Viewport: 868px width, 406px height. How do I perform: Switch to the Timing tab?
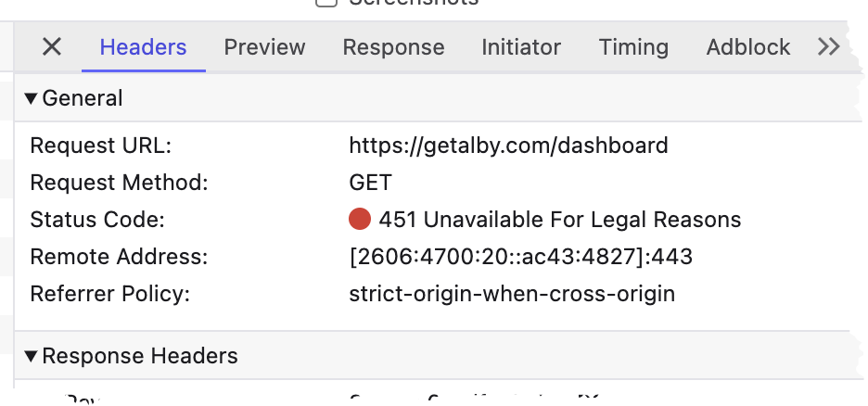633,47
